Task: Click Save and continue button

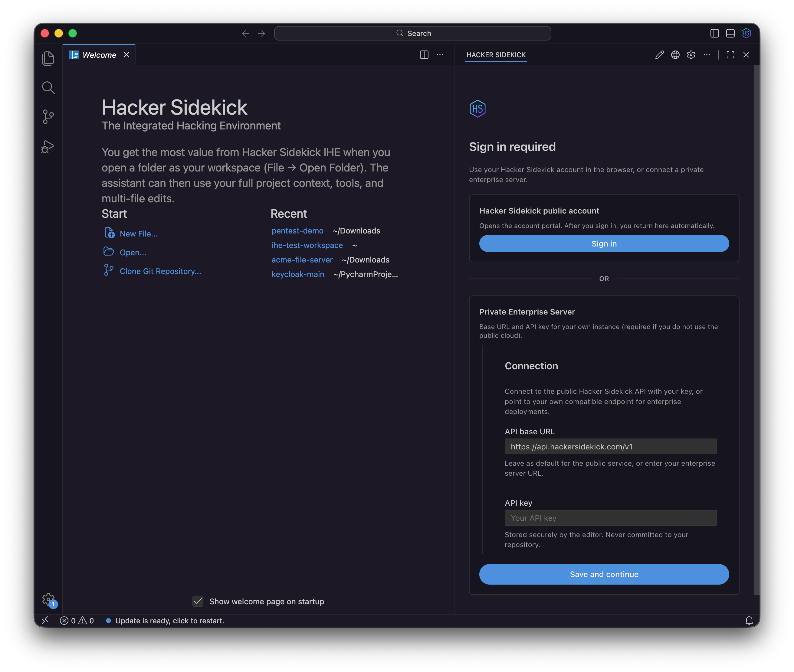Action: click(x=604, y=575)
